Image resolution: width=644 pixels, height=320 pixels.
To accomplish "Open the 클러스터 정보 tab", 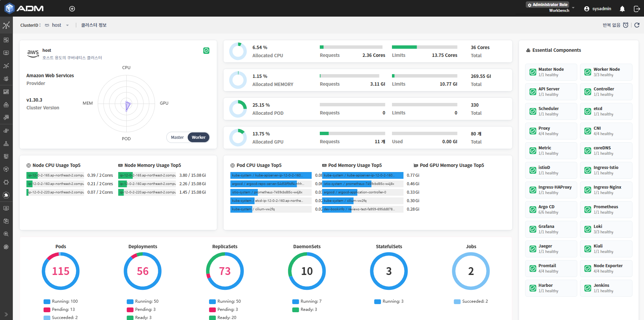I will click(94, 25).
